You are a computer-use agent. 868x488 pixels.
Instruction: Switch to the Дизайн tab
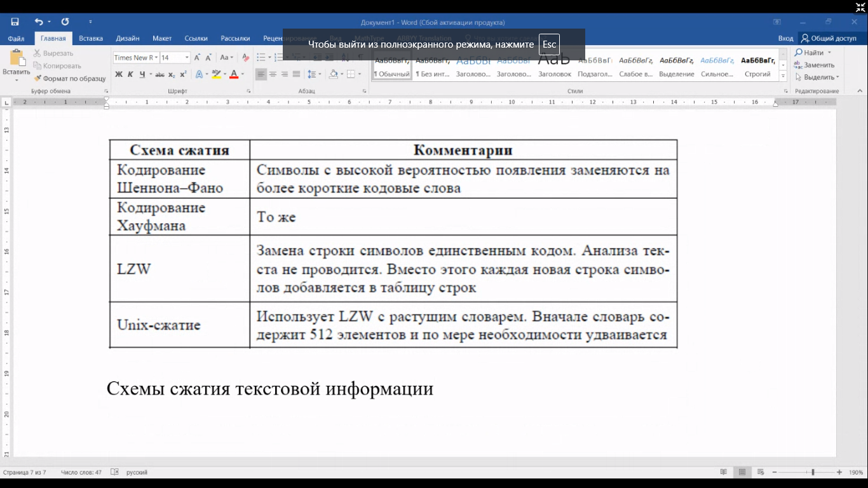128,39
